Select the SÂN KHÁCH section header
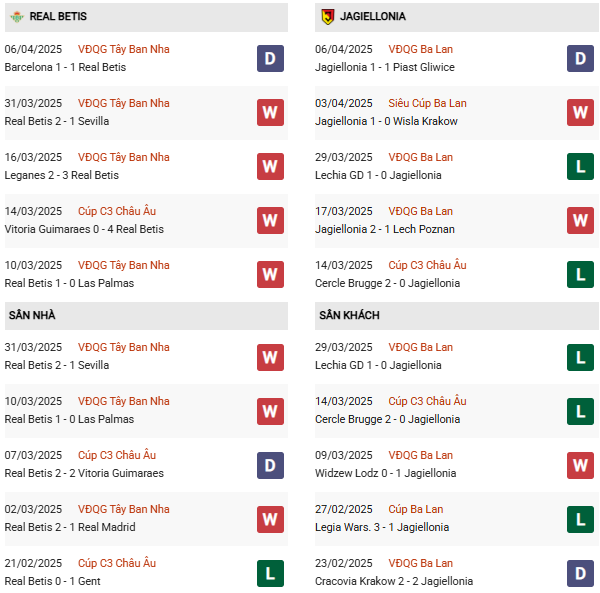 (349, 315)
